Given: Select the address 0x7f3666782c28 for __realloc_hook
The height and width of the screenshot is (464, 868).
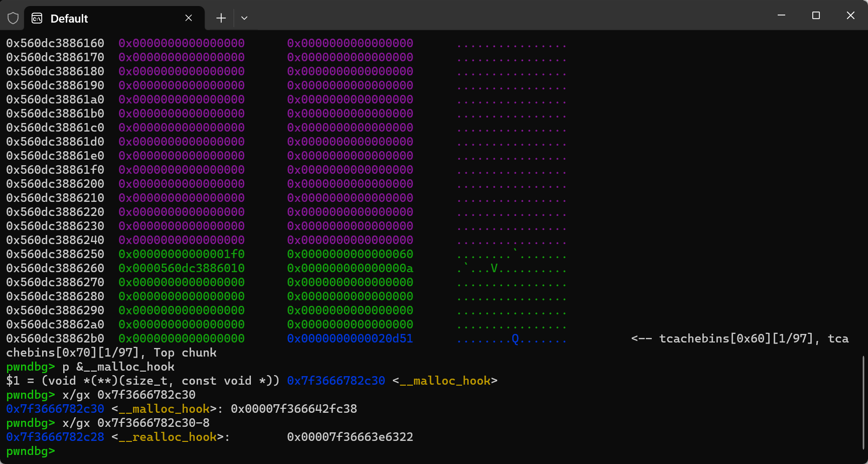Looking at the screenshot, I should click(55, 437).
